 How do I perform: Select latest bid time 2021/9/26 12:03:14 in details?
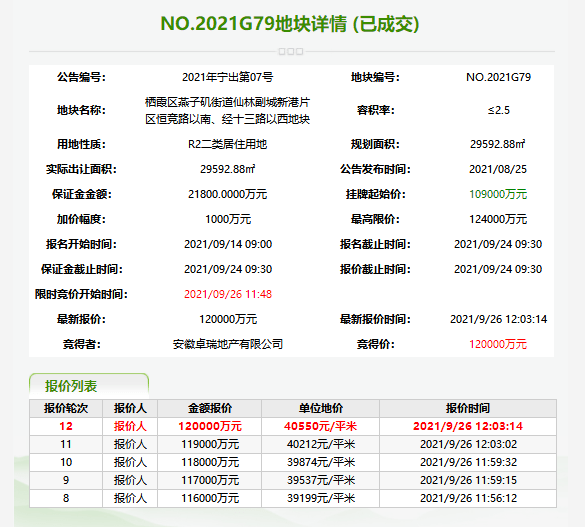tap(498, 319)
